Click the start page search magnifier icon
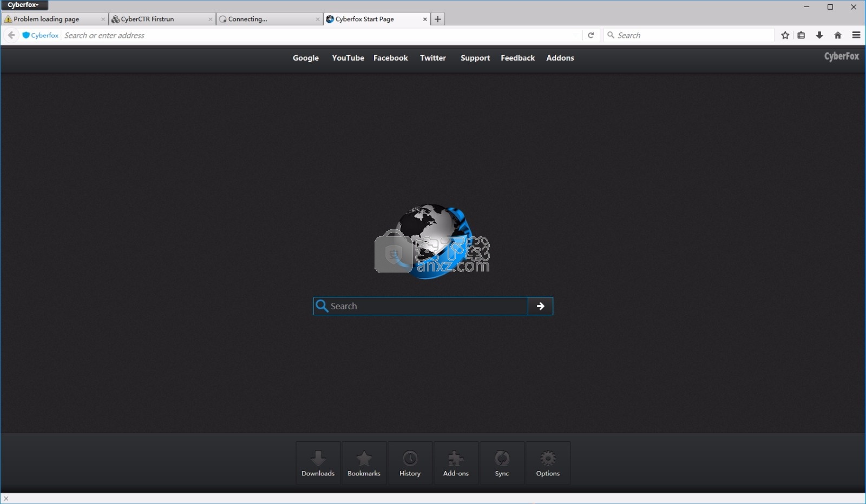 tap(322, 306)
